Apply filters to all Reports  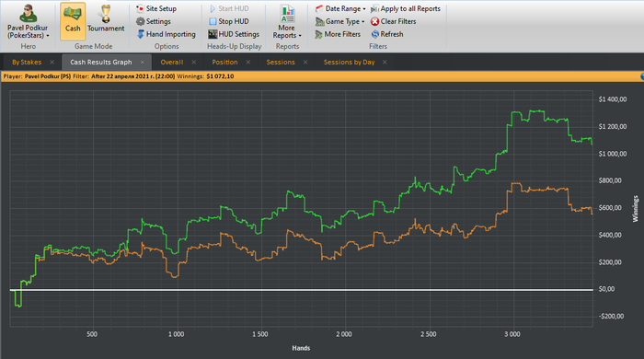pos(405,8)
